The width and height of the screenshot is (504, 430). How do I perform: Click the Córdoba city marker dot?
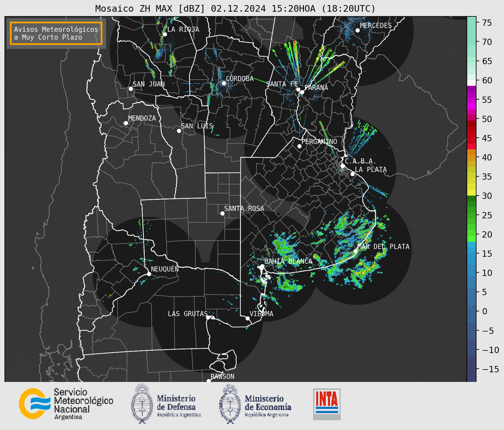224,83
